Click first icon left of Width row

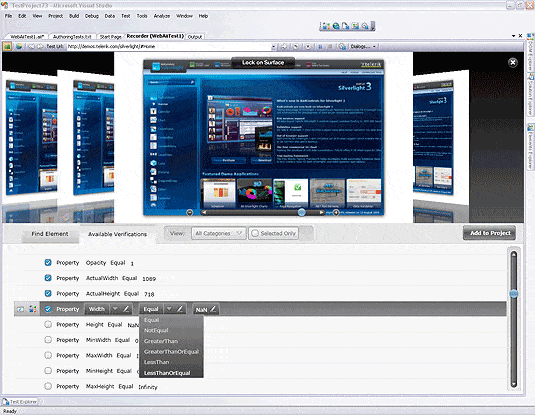[20, 309]
